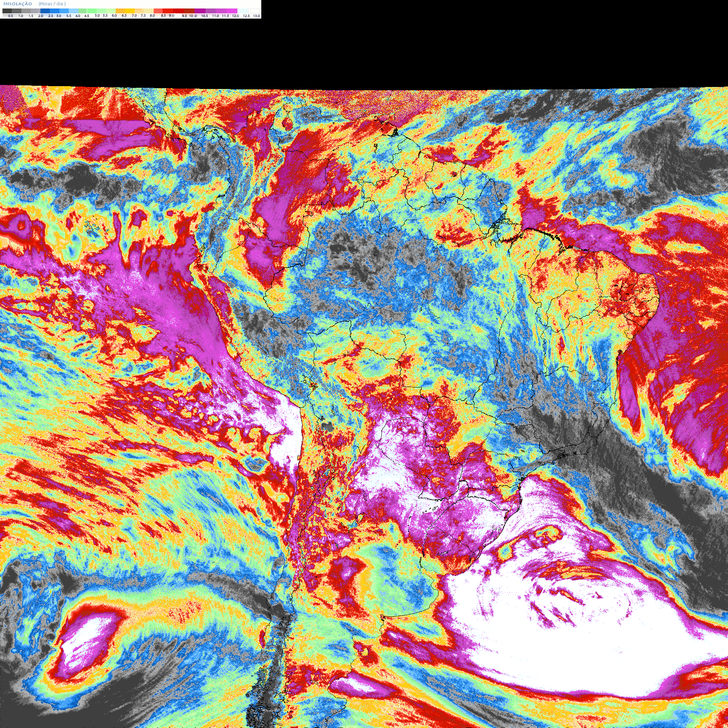Click the 7.5 value on the scale
This screenshot has height=728, width=728.
[x=143, y=15]
